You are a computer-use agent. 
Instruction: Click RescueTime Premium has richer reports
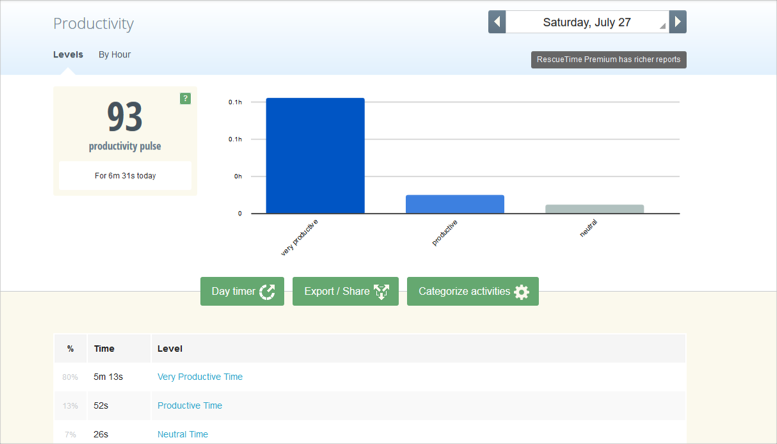pyautogui.click(x=608, y=60)
